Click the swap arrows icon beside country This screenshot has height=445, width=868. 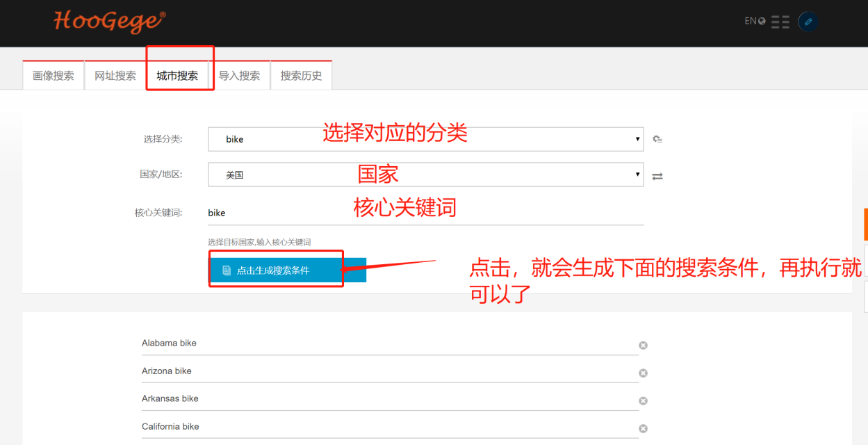pos(657,177)
